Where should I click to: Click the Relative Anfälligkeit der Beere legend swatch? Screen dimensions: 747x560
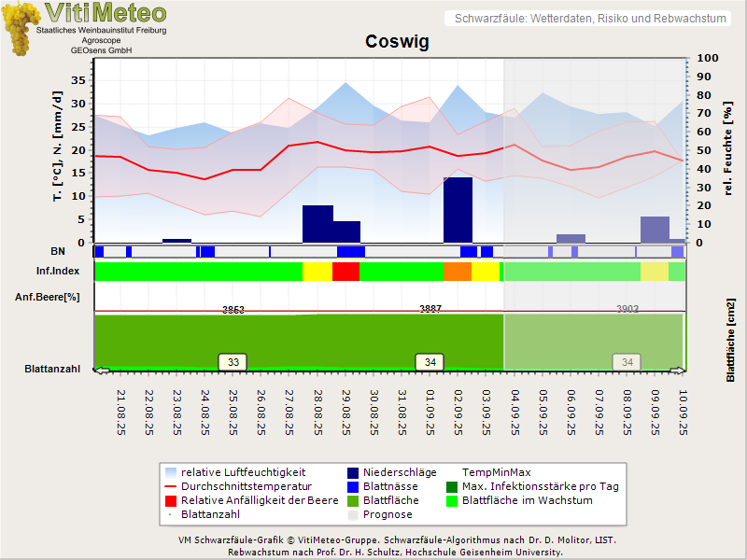171,500
